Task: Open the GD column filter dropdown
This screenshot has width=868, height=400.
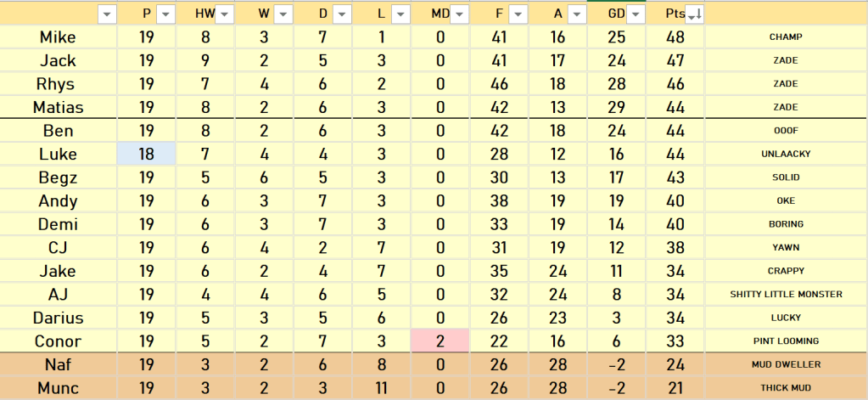Action: pyautogui.click(x=636, y=14)
